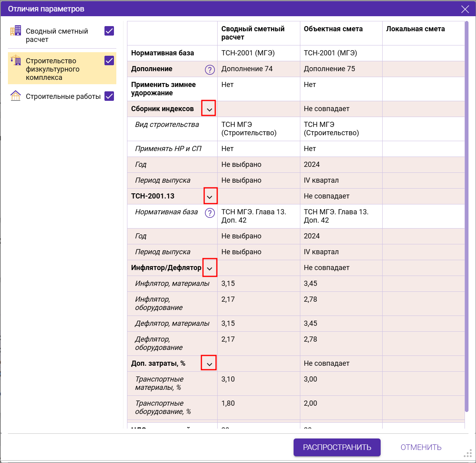Click the ОТМЕНИТЬ button
Screen dimensions: 476x463
pos(421,447)
